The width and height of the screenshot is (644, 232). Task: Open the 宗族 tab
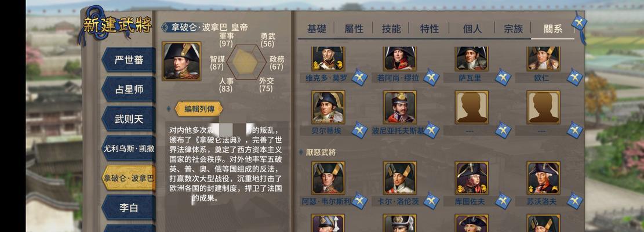[513, 29]
